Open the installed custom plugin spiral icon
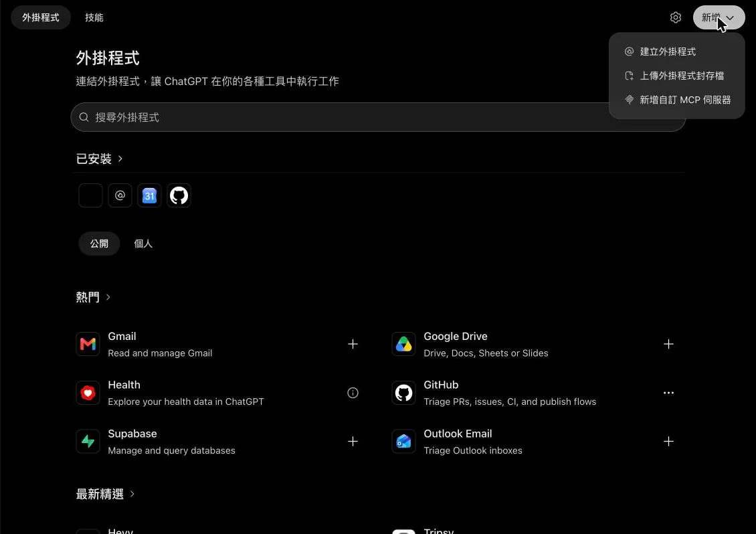The height and width of the screenshot is (534, 756). [120, 195]
